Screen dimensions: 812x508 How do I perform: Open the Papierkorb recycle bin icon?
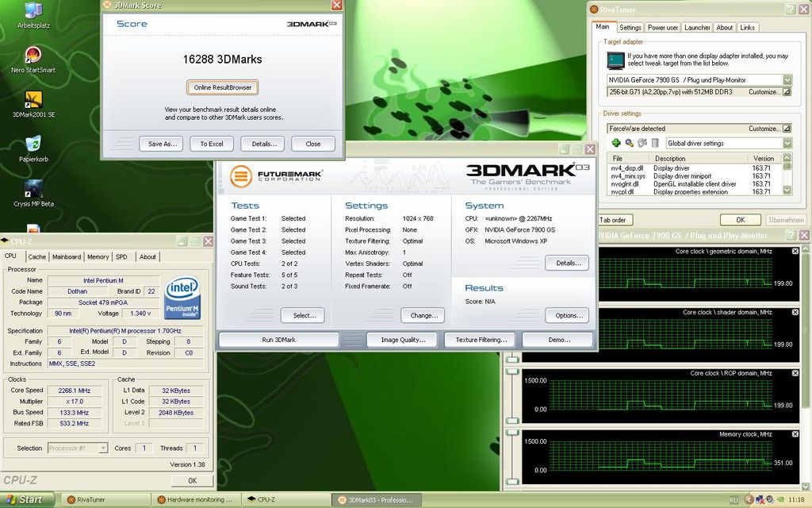(x=33, y=148)
